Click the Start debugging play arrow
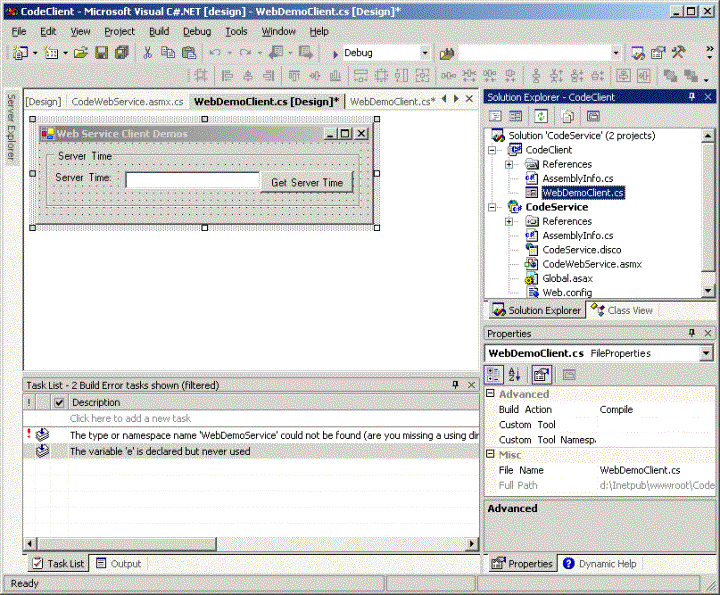The height and width of the screenshot is (595, 720). (x=335, y=54)
